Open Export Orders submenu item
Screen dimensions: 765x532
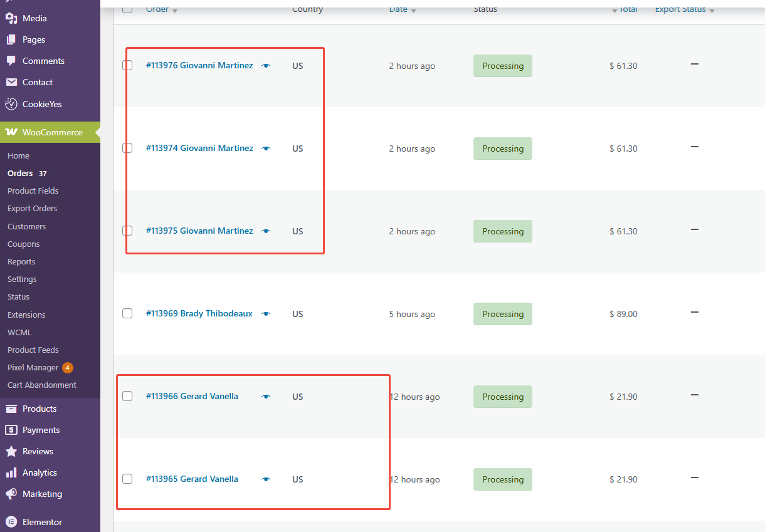click(x=32, y=209)
